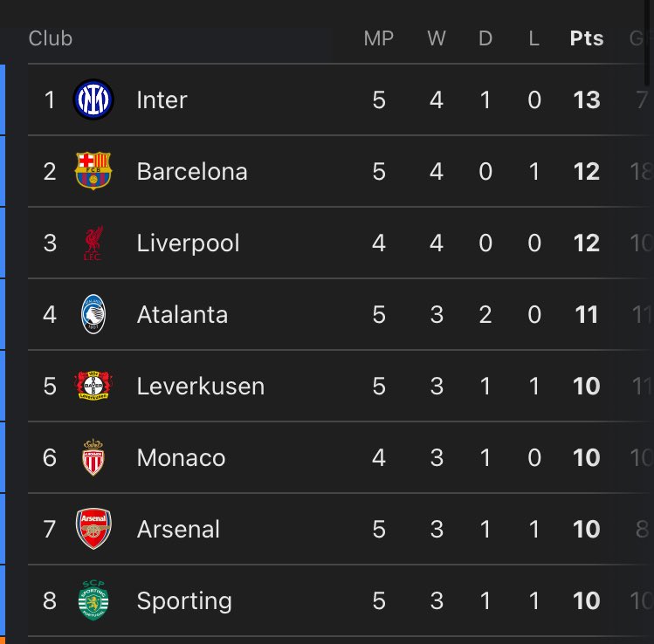Click Inter's 13 points value
The image size is (654, 644).
click(x=587, y=100)
